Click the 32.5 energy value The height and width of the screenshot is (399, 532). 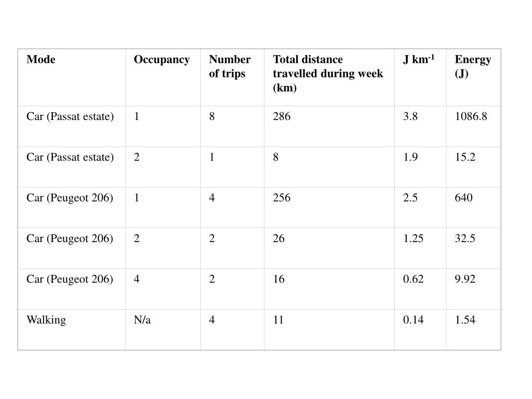[x=465, y=238]
